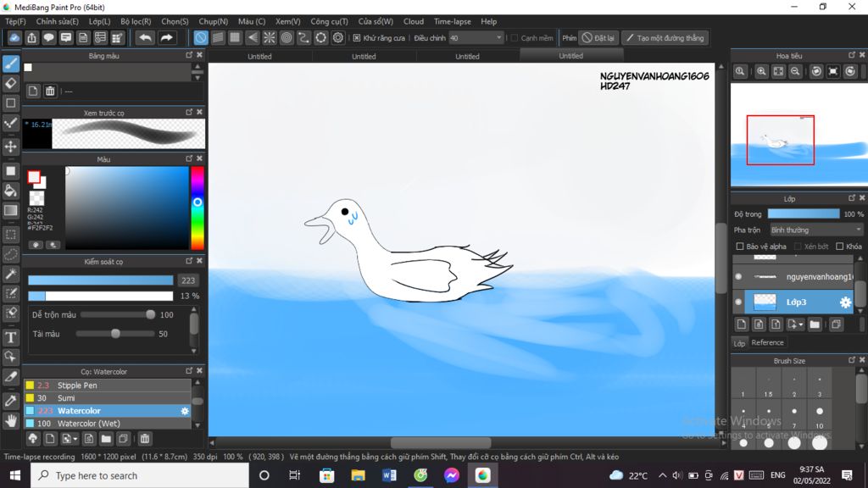
Task: Expand the add-layer dropdown arrow
Action: coord(801,324)
